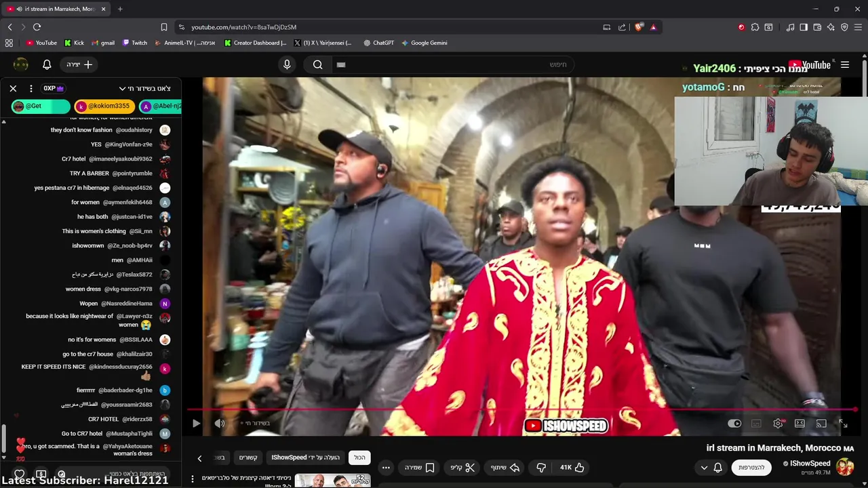
Task: Open the Brave Wallet icon
Action: pos(817,27)
